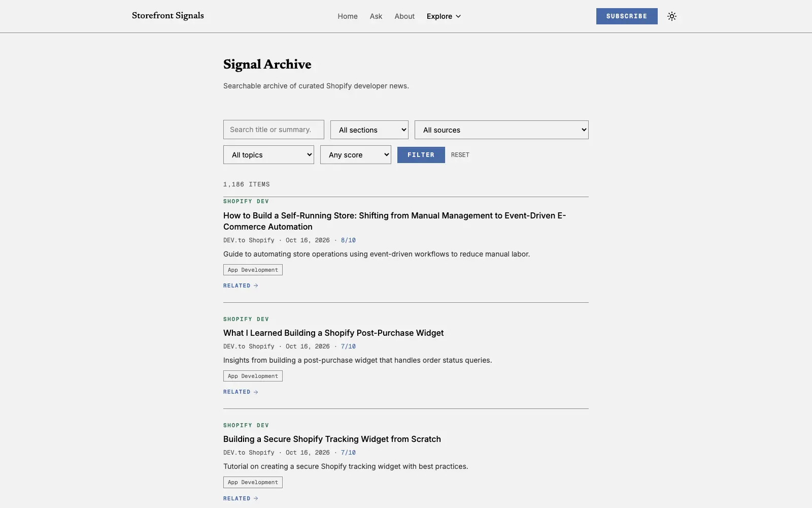
Task: Click the Reset link
Action: point(460,155)
